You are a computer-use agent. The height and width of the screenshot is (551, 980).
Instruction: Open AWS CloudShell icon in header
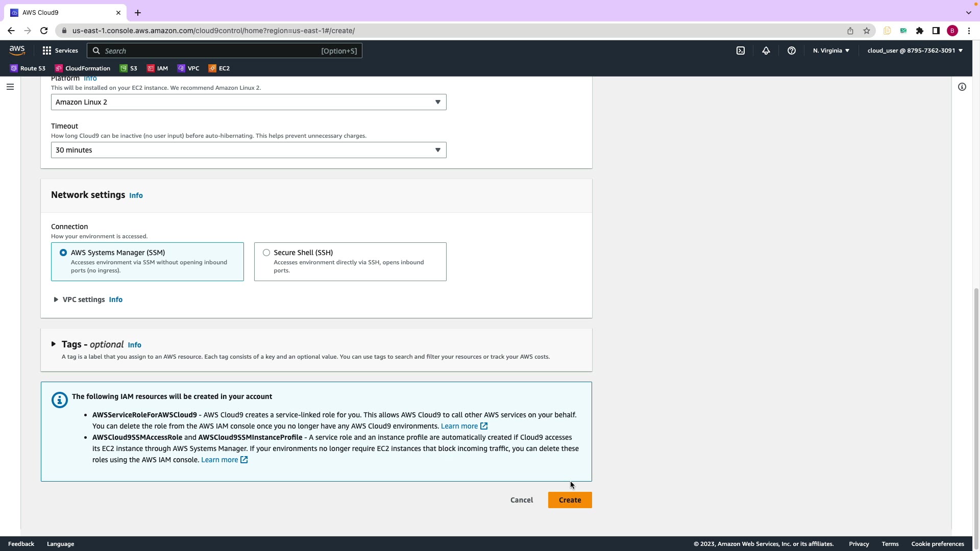741,51
